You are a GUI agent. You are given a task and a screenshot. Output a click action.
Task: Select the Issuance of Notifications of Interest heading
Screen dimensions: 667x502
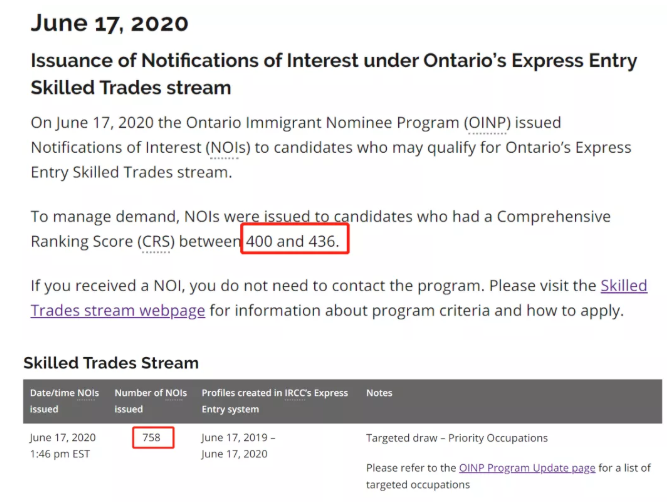click(x=333, y=73)
